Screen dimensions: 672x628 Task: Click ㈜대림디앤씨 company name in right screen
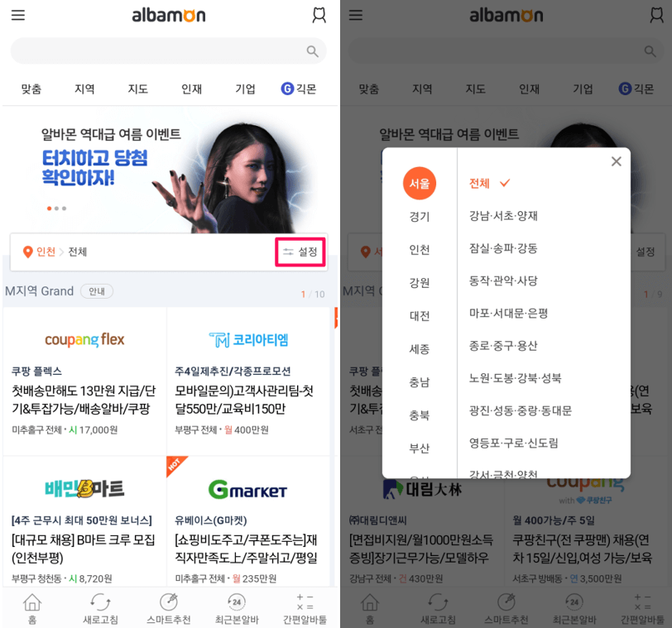click(x=377, y=520)
